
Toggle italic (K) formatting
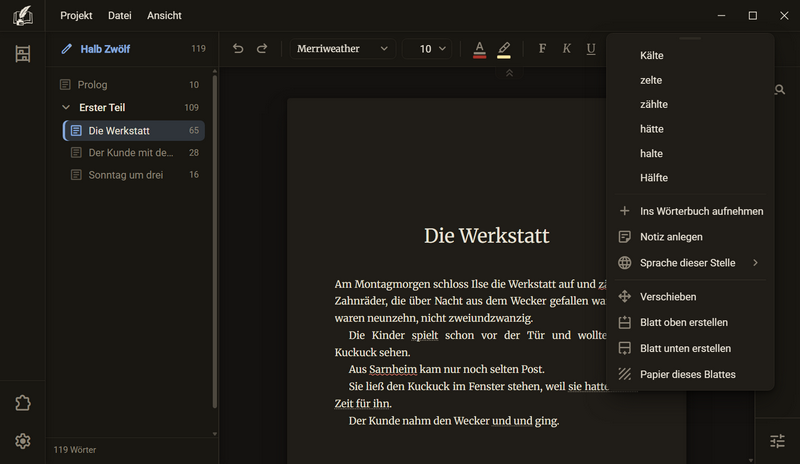(566, 48)
